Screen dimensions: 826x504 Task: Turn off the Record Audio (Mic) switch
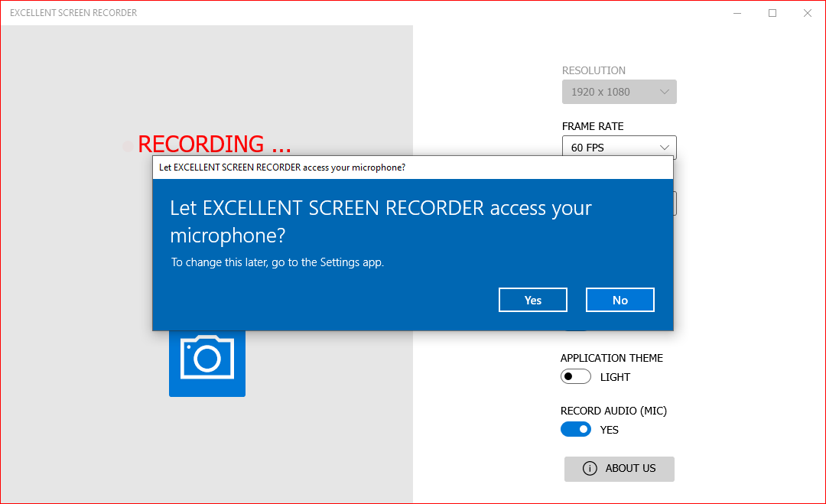[x=576, y=430]
